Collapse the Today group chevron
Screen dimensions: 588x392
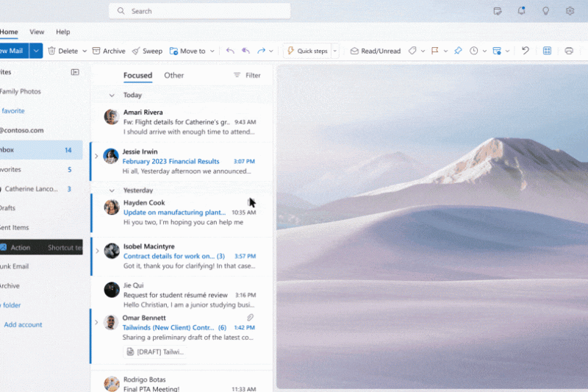click(x=112, y=95)
